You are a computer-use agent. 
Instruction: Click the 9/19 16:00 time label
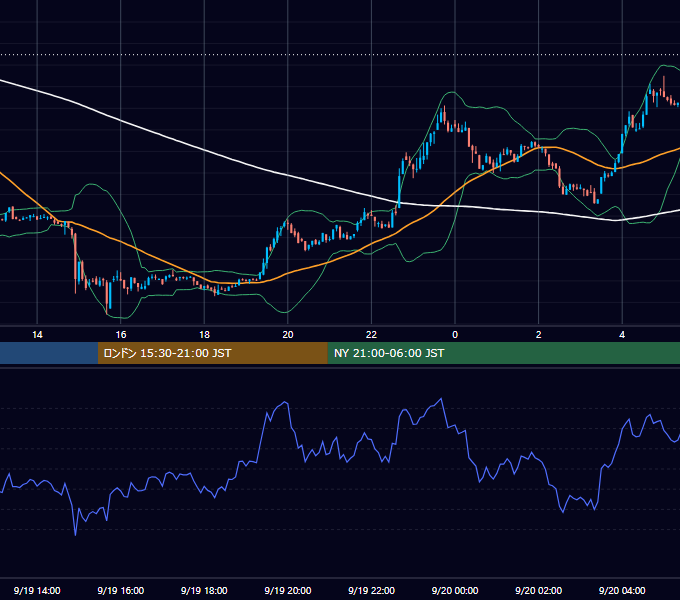point(121,590)
